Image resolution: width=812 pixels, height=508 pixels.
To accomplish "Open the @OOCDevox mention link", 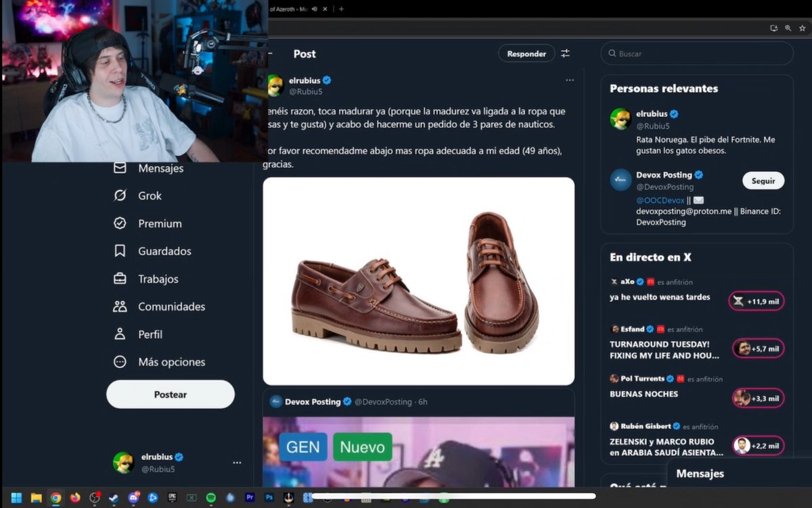I will (660, 201).
